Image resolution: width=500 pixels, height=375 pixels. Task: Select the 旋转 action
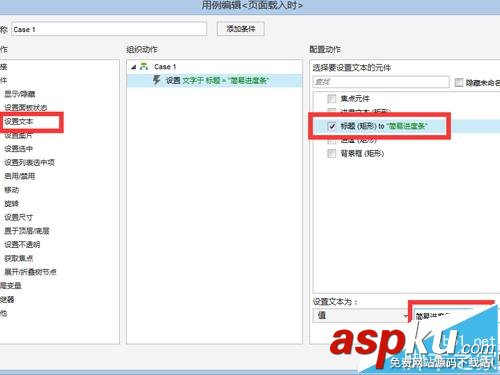(x=12, y=203)
